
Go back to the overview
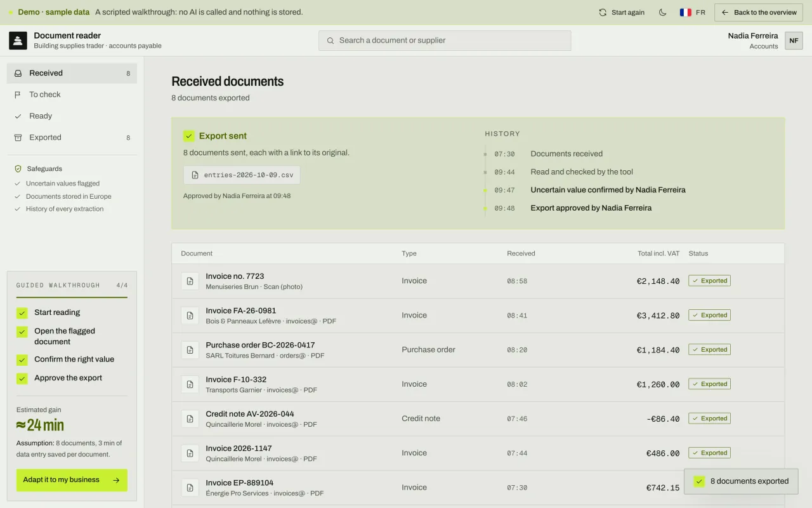coord(759,12)
